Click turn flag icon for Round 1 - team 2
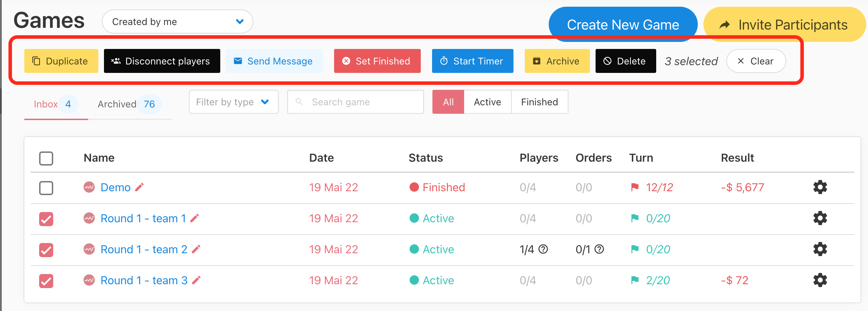This screenshot has height=311, width=868. pos(635,249)
